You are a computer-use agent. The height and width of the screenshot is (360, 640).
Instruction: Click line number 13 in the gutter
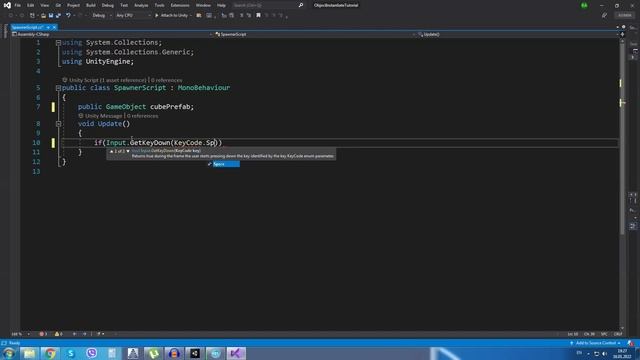[x=36, y=171]
